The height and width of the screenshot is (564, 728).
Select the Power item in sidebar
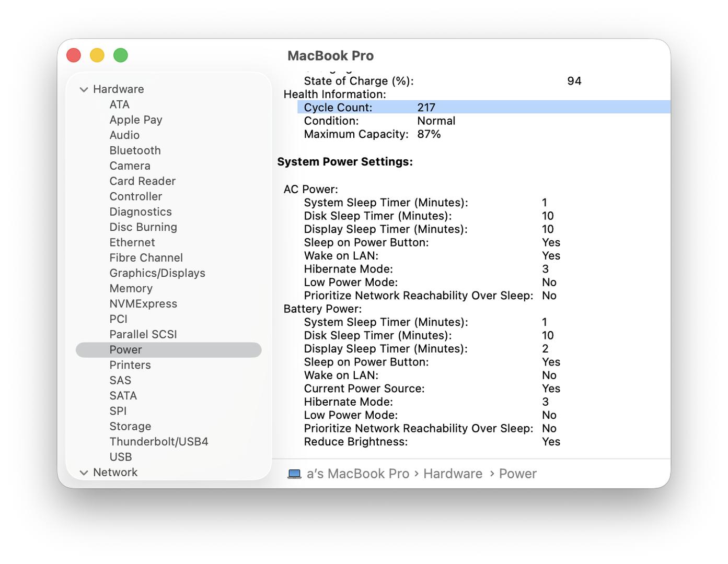pos(125,350)
